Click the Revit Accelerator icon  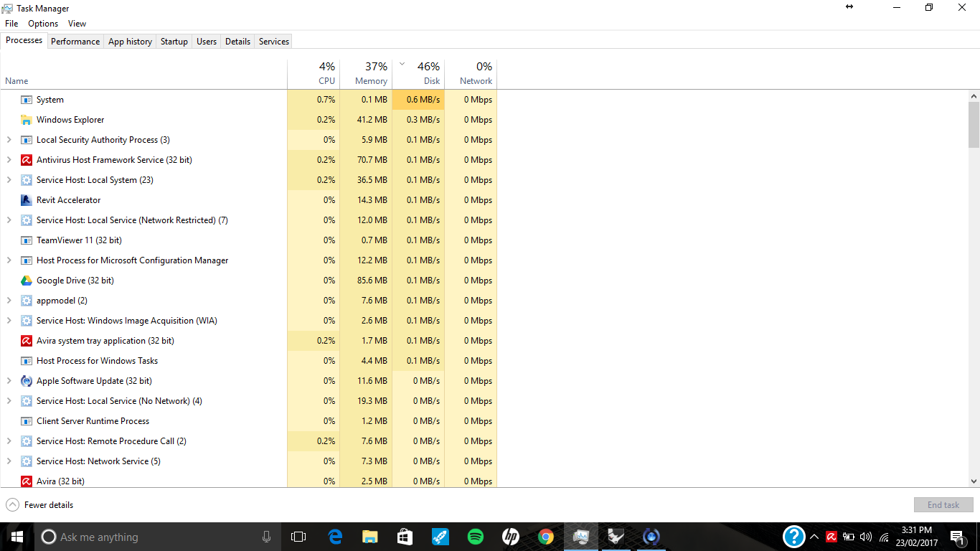point(27,200)
